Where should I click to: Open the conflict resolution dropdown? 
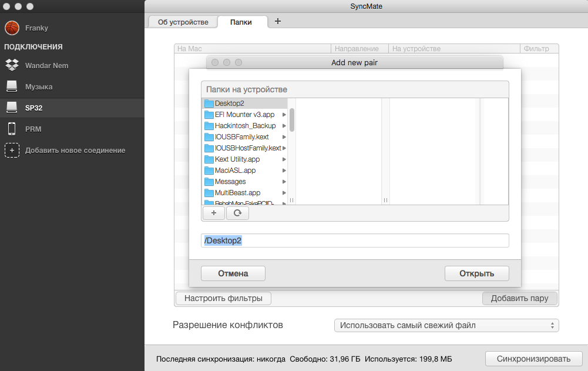pos(446,325)
